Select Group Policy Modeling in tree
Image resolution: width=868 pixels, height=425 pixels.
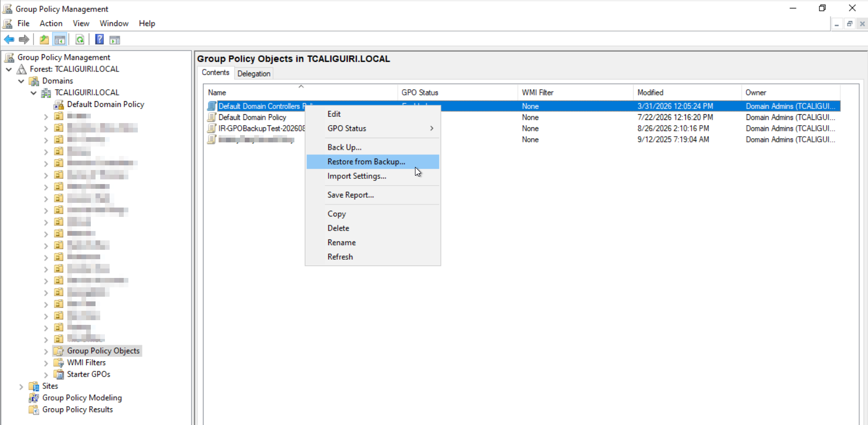click(82, 398)
